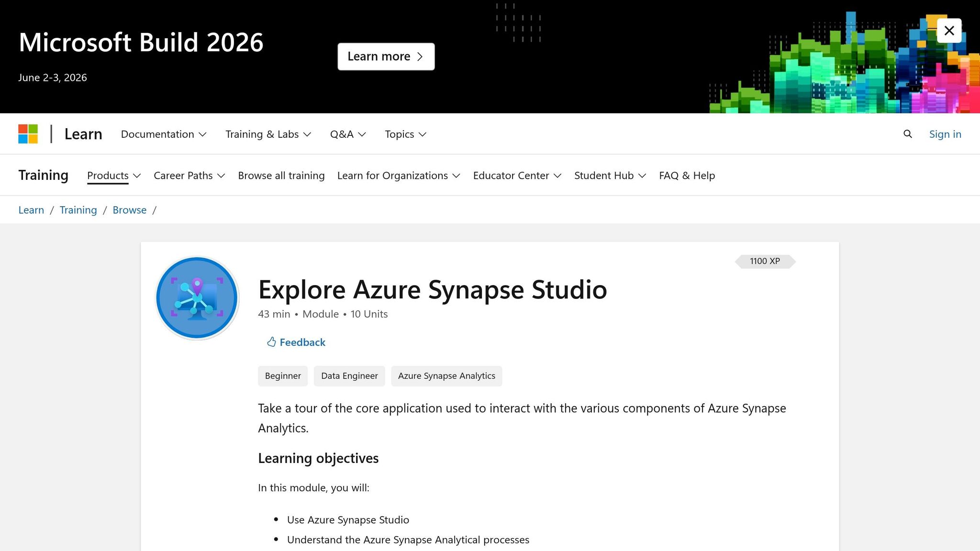Screen dimensions: 980x551
Task: Click the Microsoft logo
Action: click(28, 134)
